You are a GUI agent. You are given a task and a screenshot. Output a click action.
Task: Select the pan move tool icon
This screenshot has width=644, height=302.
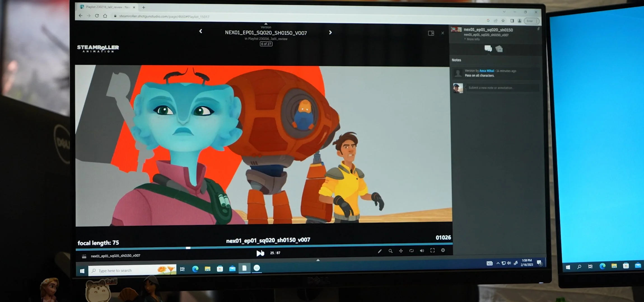click(401, 251)
